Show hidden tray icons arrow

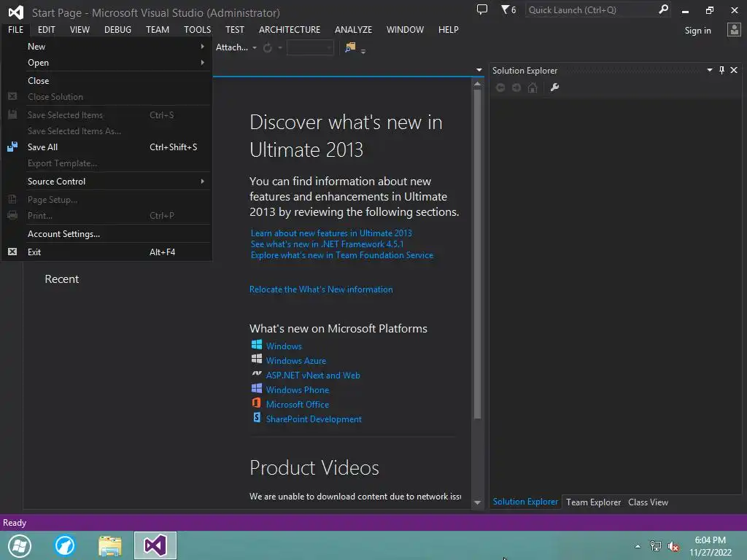[x=638, y=546]
